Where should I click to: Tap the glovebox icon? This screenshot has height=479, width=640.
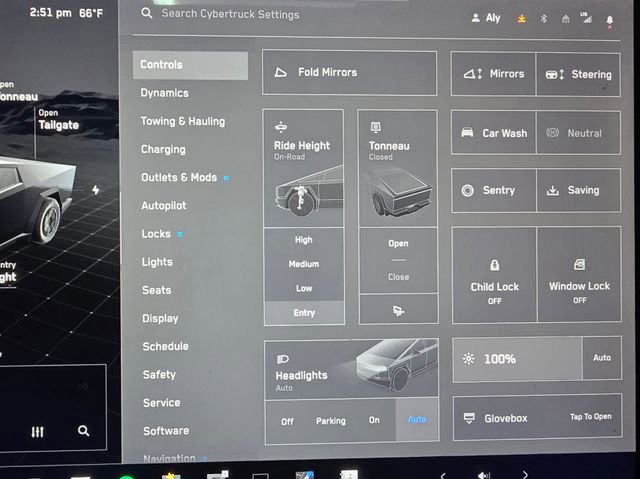click(469, 418)
